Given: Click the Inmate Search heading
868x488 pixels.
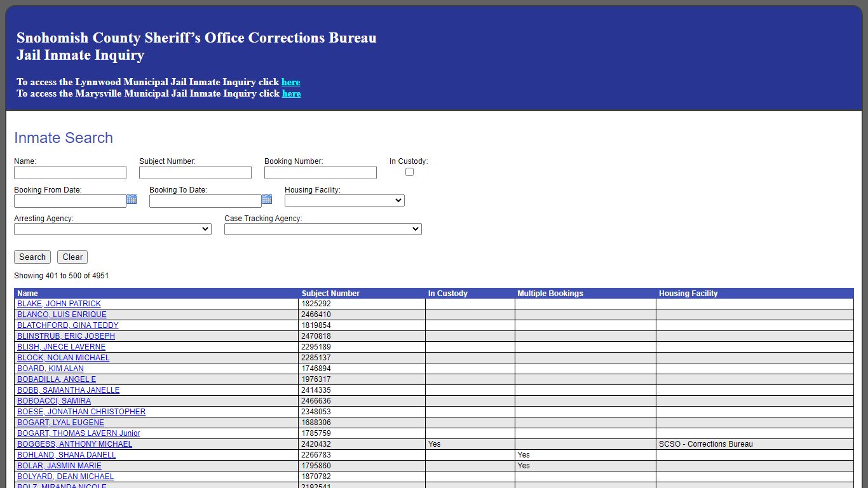Looking at the screenshot, I should 64,138.
